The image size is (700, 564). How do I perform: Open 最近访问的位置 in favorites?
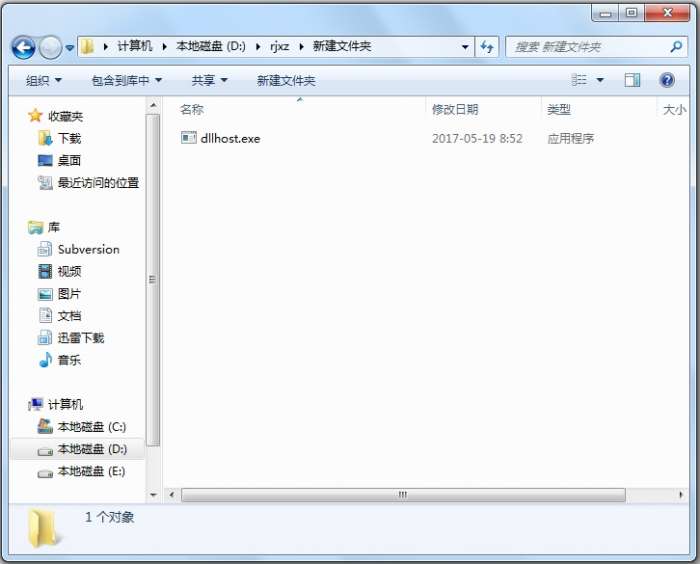click(98, 183)
